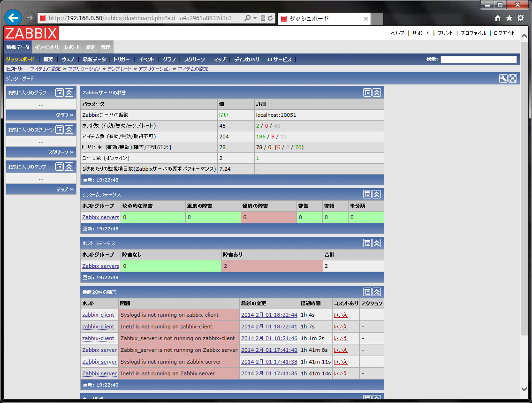Collapse the お気に入りのグラフ widget

[69, 92]
